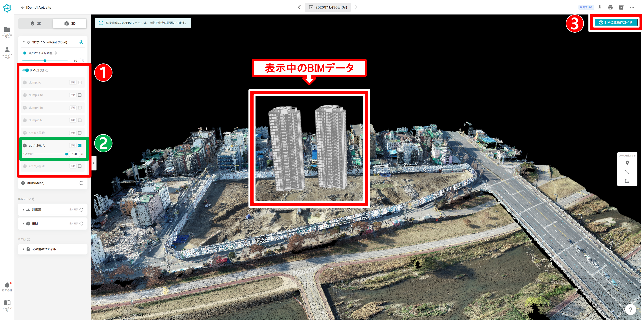Open the BIM位置操作ガイド button
Image resolution: width=644 pixels, height=320 pixels.
616,23
